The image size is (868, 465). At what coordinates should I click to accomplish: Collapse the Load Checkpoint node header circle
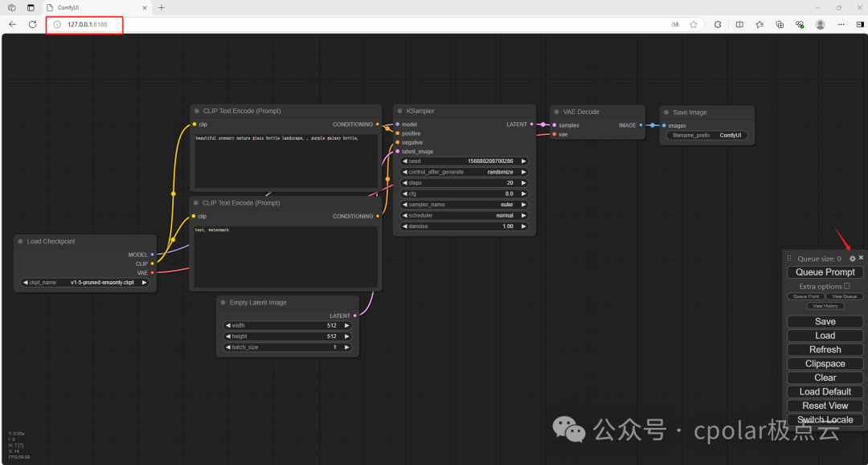[x=18, y=241]
